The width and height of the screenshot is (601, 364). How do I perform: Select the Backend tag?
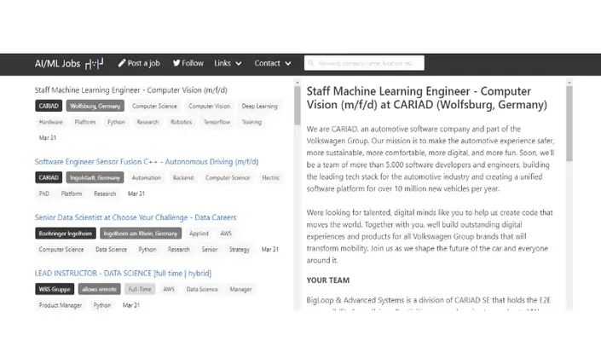tap(183, 178)
